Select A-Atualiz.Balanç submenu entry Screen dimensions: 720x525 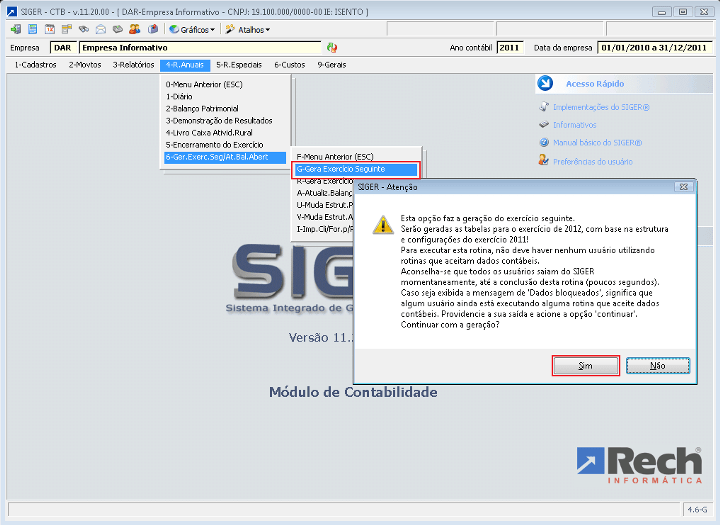pos(324,193)
